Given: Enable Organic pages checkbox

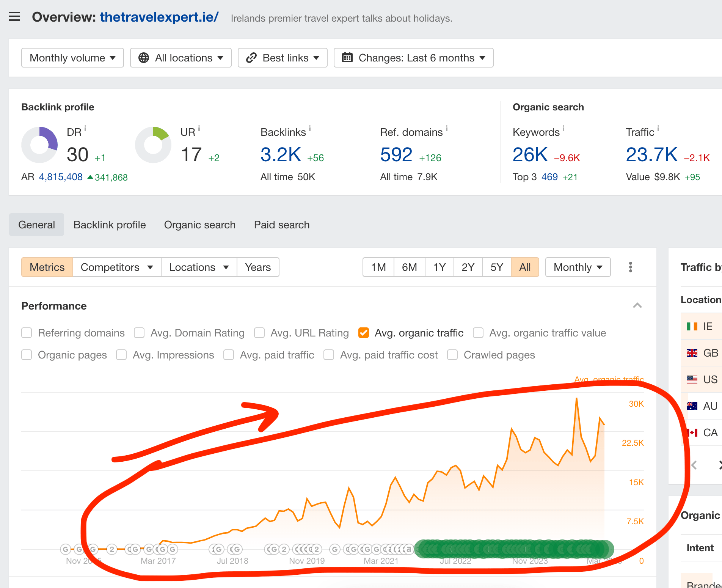Looking at the screenshot, I should (x=27, y=355).
